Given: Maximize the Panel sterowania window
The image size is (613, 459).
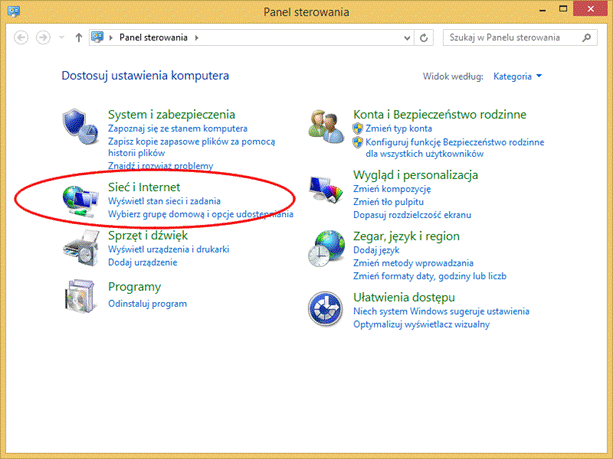Looking at the screenshot, I should pyautogui.click(x=563, y=9).
